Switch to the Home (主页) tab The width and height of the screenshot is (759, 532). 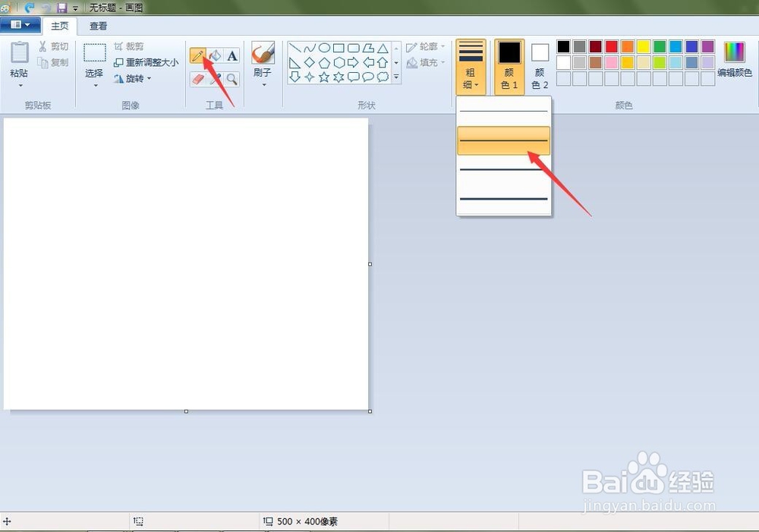(60, 26)
